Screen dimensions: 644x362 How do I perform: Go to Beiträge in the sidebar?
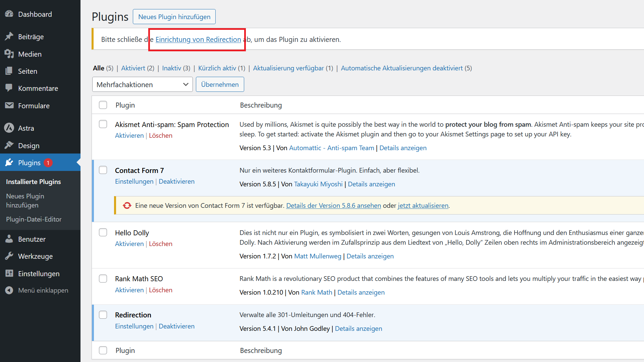point(31,37)
